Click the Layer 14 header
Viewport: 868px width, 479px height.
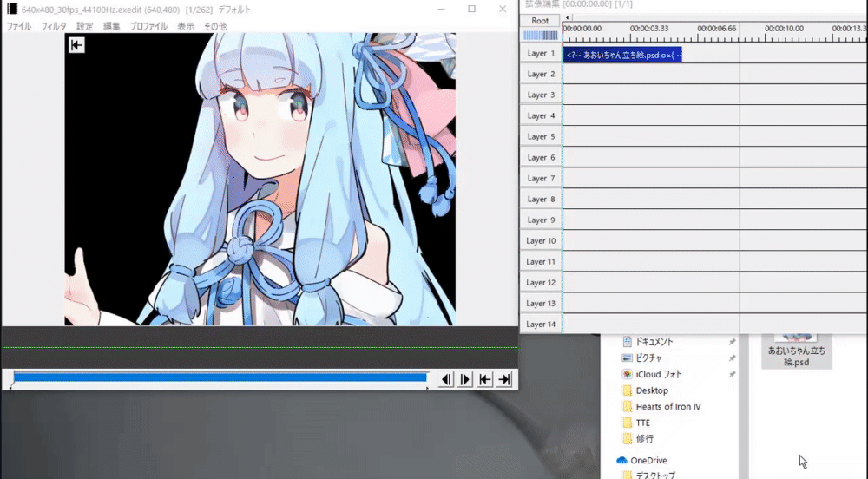pyautogui.click(x=540, y=325)
